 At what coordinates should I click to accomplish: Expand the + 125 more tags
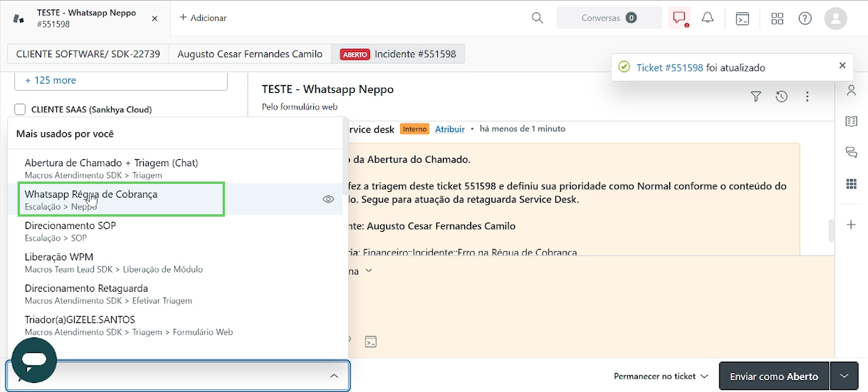(x=50, y=80)
